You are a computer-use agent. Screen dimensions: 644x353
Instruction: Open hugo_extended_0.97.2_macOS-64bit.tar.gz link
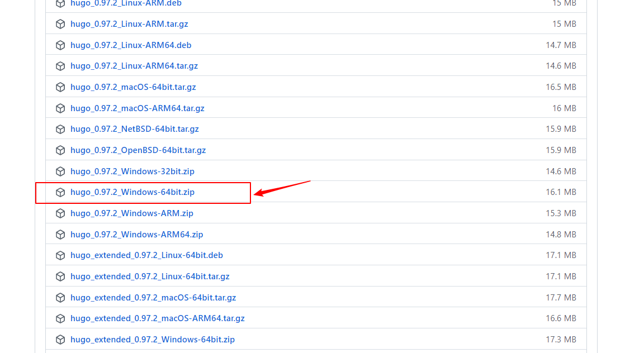click(153, 298)
